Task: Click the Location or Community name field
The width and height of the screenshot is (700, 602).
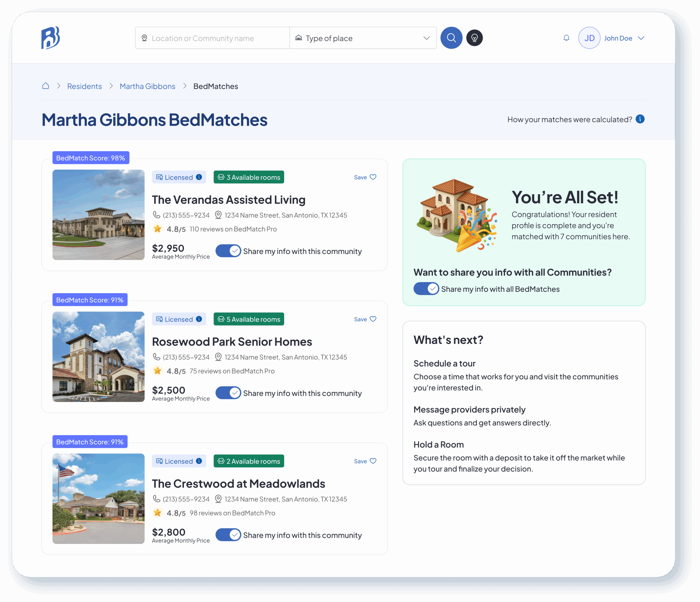Action: coord(212,38)
